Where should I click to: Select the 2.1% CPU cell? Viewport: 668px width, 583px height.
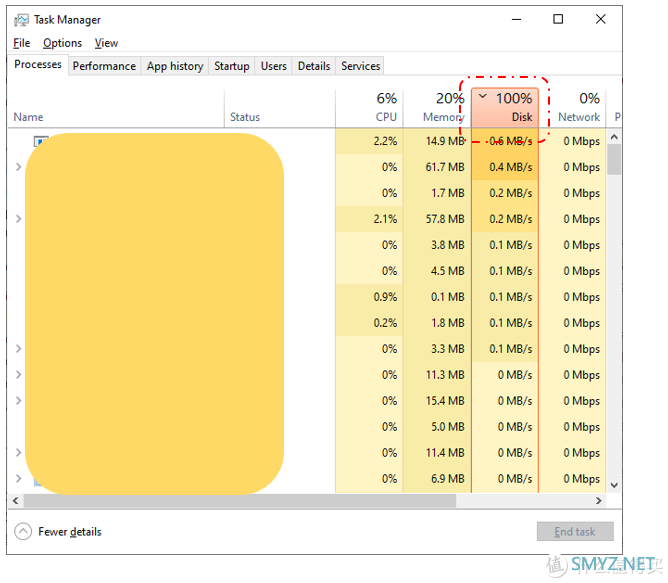tap(369, 219)
